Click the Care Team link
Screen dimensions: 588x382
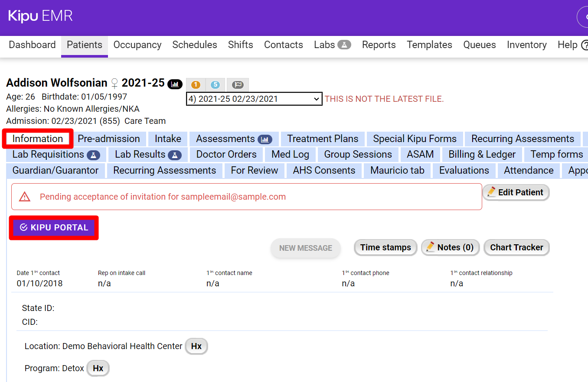pyautogui.click(x=145, y=121)
